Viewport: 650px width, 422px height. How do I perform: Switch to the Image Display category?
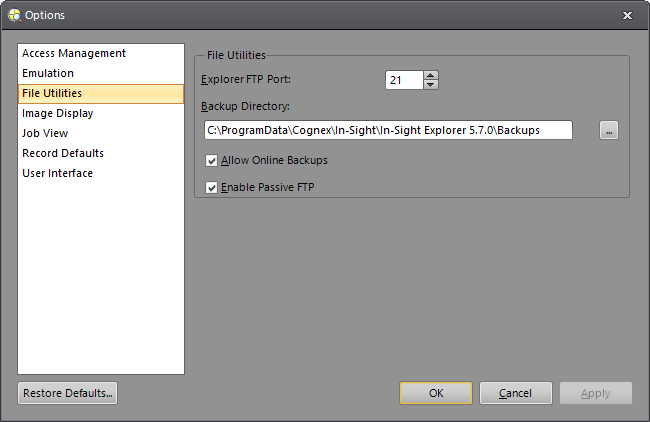pos(58,113)
